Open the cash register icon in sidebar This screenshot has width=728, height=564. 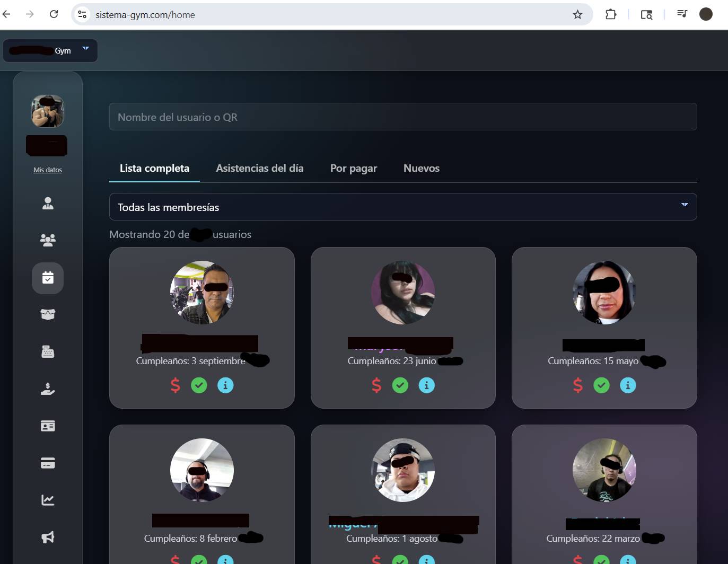(48, 352)
